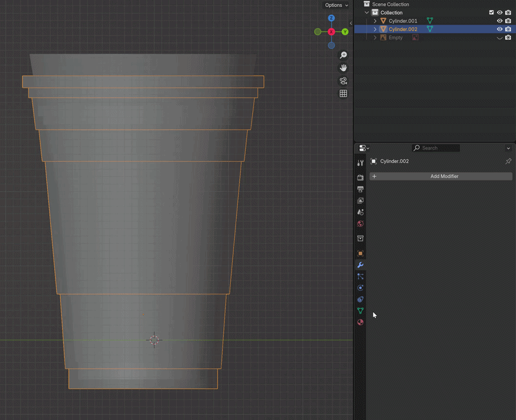Click Cylinder.002 mesh data icon

[x=430, y=29]
